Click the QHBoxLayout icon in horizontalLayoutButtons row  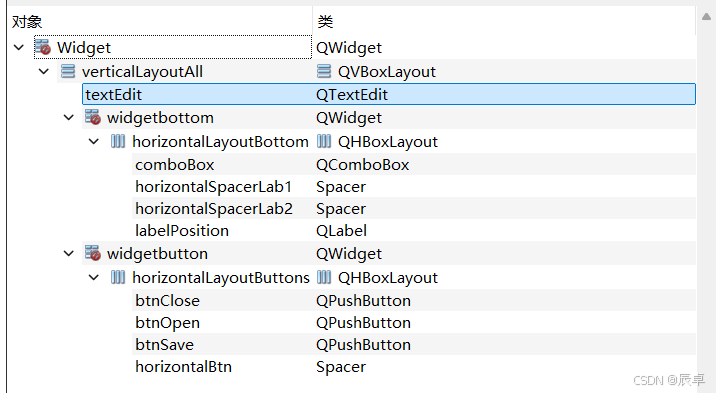click(x=324, y=277)
